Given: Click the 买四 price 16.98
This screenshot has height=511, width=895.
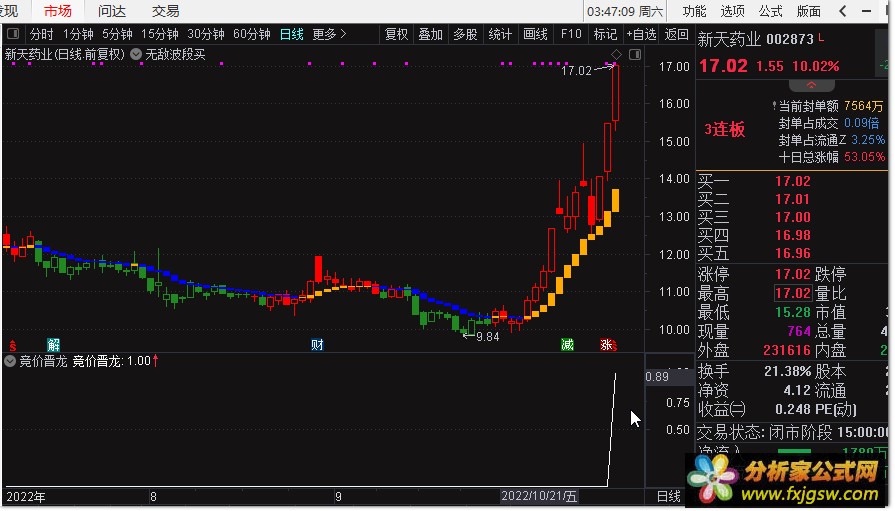Looking at the screenshot, I should pyautogui.click(x=792, y=235).
